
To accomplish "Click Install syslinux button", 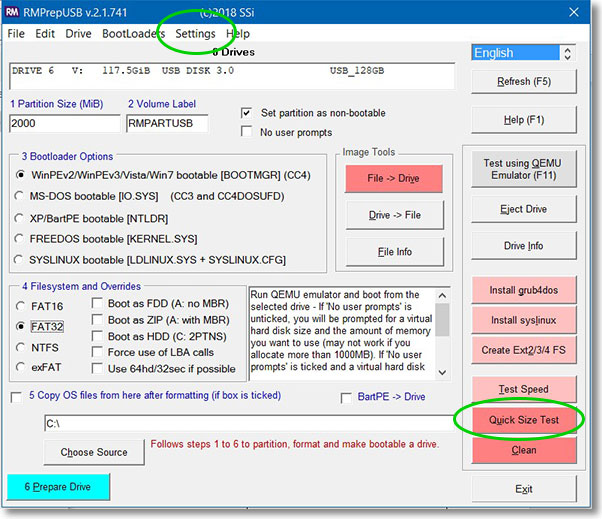I will (524, 320).
